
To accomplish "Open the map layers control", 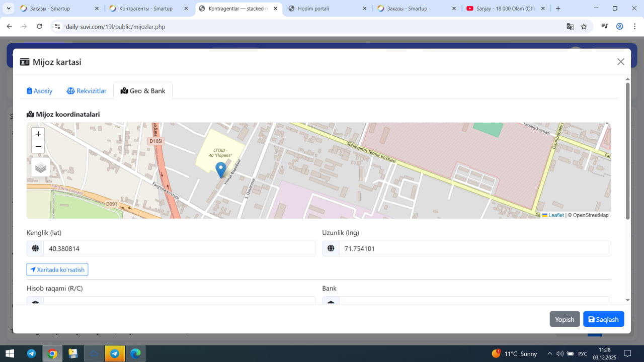I will [41, 167].
